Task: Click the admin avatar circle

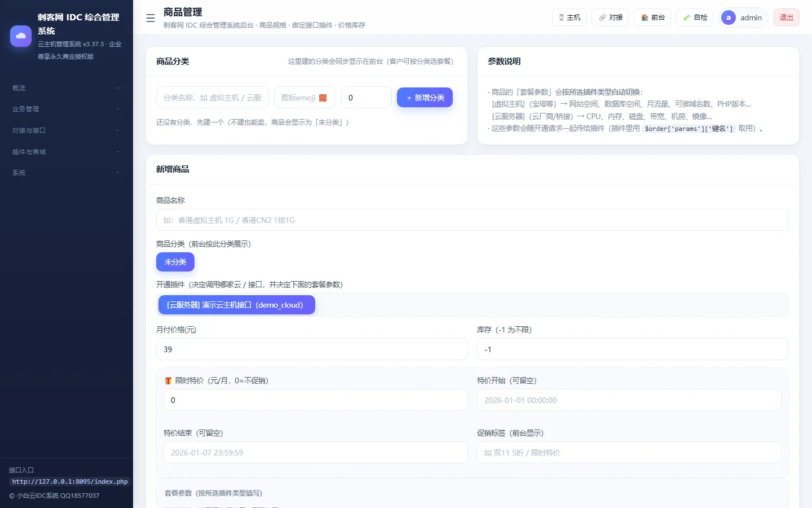Action: 729,17
